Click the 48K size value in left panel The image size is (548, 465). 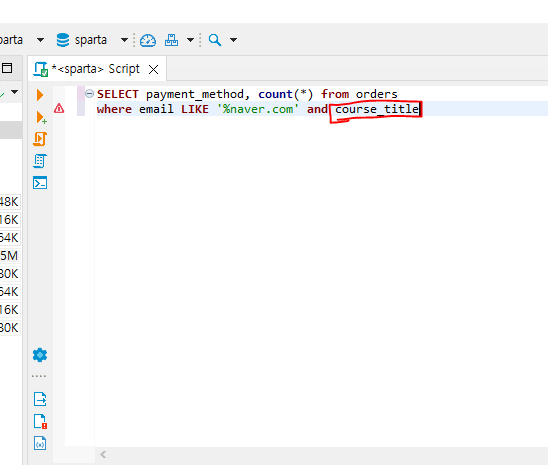(9, 202)
